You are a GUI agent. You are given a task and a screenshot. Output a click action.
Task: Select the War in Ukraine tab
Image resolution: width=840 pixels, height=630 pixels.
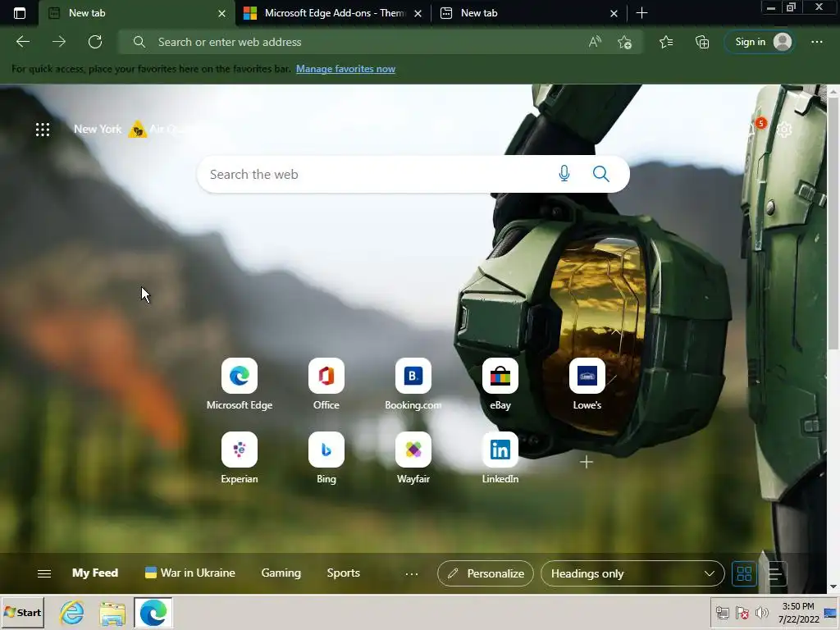(190, 573)
